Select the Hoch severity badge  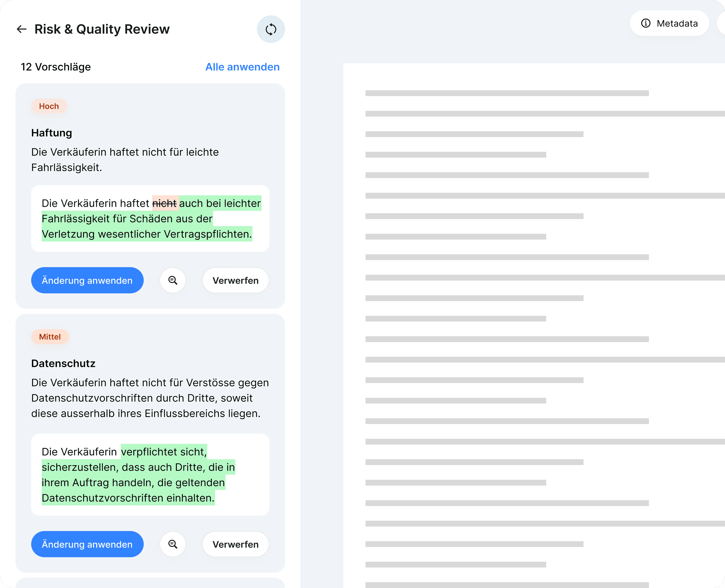(x=49, y=106)
